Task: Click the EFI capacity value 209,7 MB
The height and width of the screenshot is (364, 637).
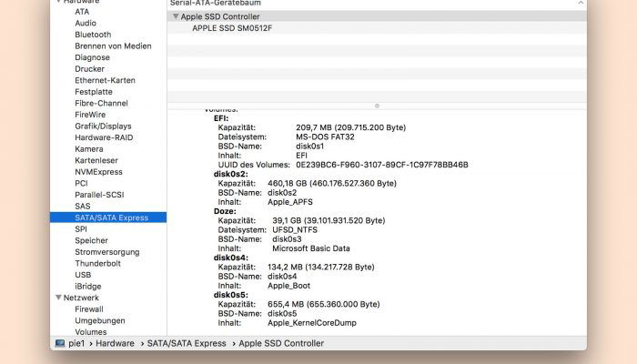Action: click(x=350, y=127)
